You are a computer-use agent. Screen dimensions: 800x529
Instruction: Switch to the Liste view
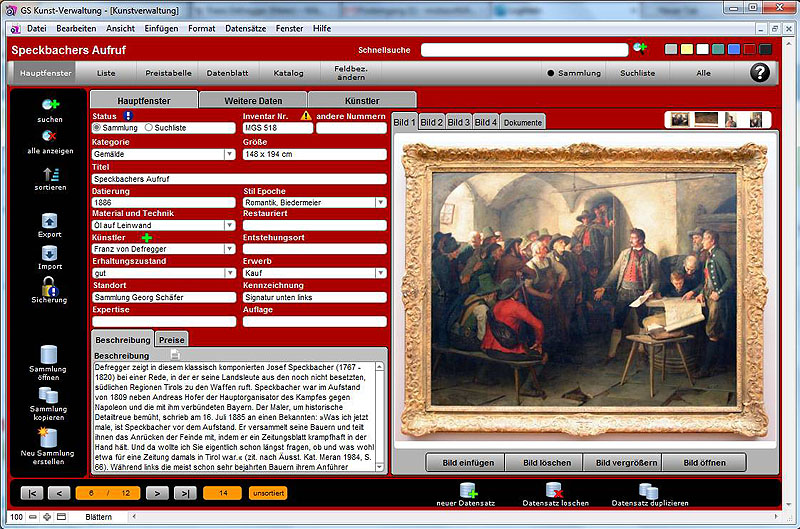tap(106, 73)
